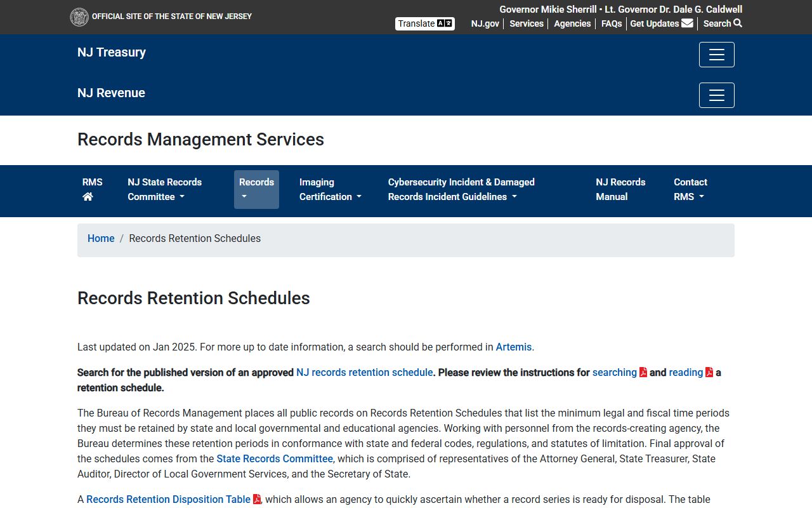Viewport: 812px width, 508px height.
Task: Click the Get Updates envelope icon
Action: click(687, 23)
